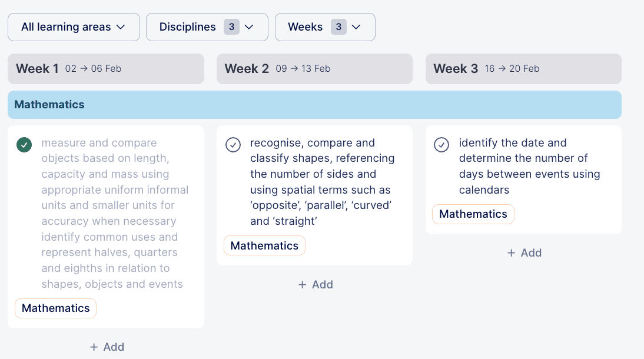Check off the calendar dates task

pos(441,144)
